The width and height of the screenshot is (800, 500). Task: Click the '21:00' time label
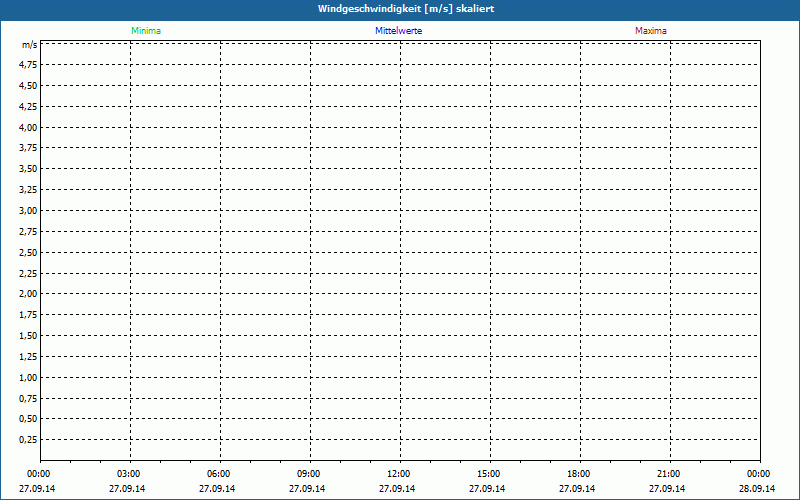click(668, 474)
